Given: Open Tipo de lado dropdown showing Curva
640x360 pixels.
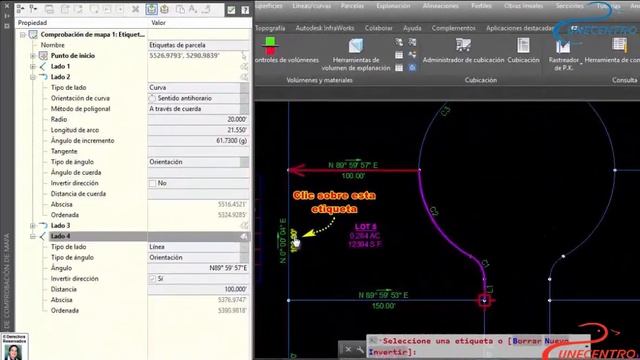Looking at the screenshot, I should (244, 87).
